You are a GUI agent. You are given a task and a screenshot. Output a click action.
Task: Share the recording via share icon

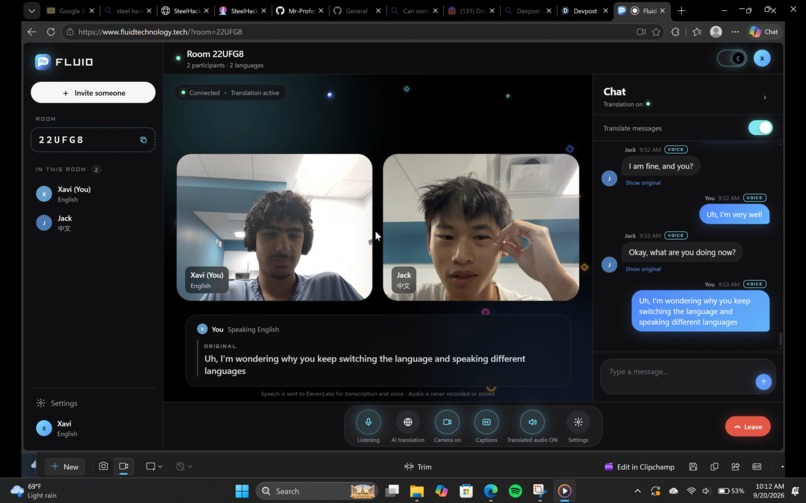click(x=735, y=467)
